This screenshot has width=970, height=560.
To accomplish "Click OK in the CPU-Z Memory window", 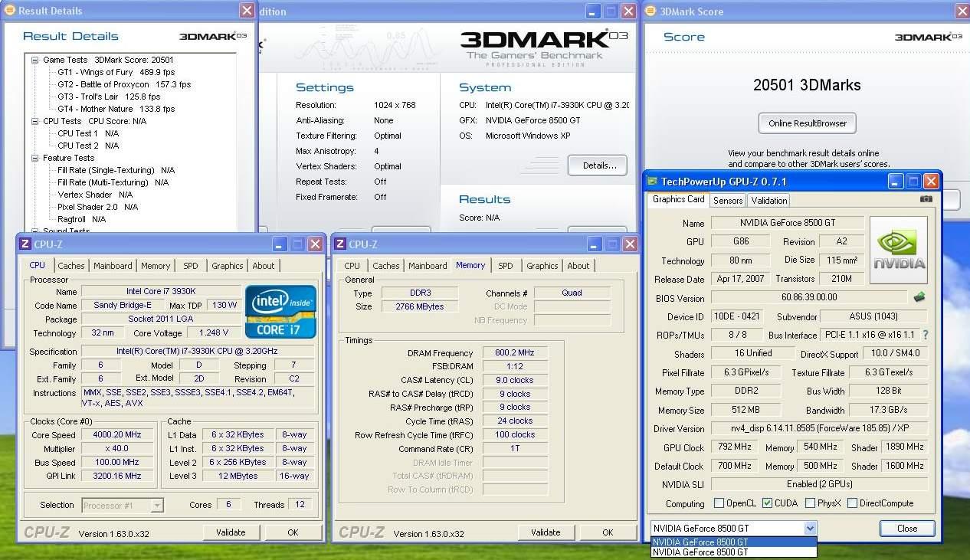I will point(608,532).
